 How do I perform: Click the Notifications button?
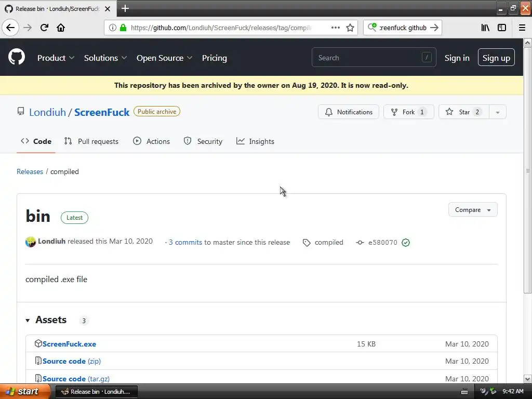349,112
